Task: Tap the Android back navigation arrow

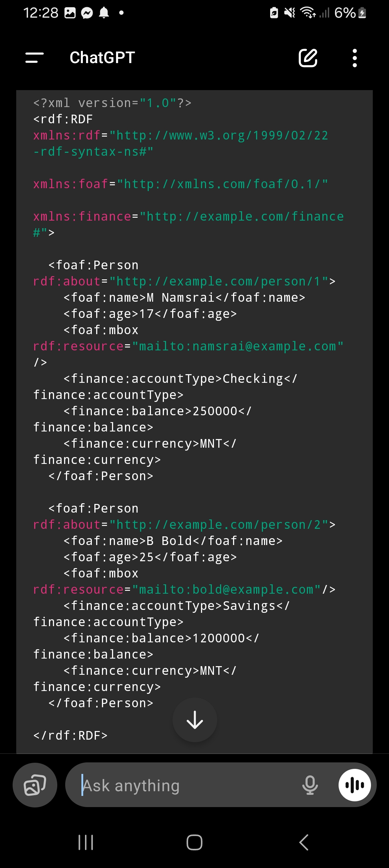Action: click(x=304, y=842)
